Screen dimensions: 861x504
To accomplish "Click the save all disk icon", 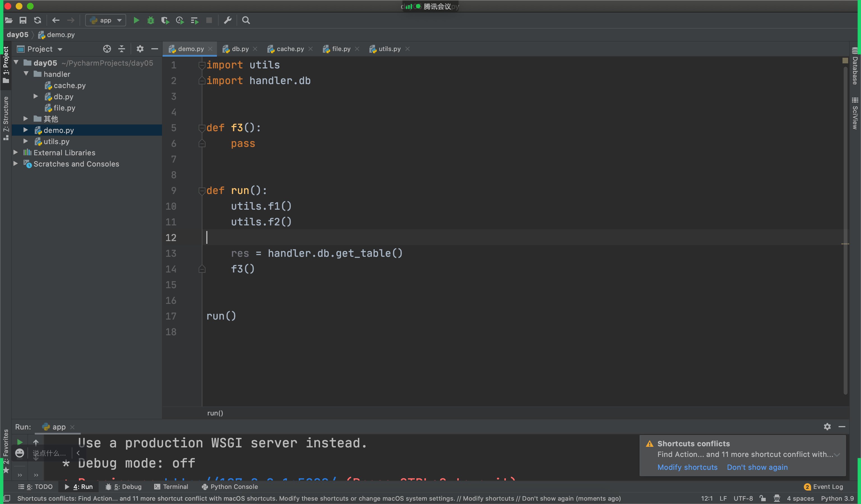I will pyautogui.click(x=23, y=20).
